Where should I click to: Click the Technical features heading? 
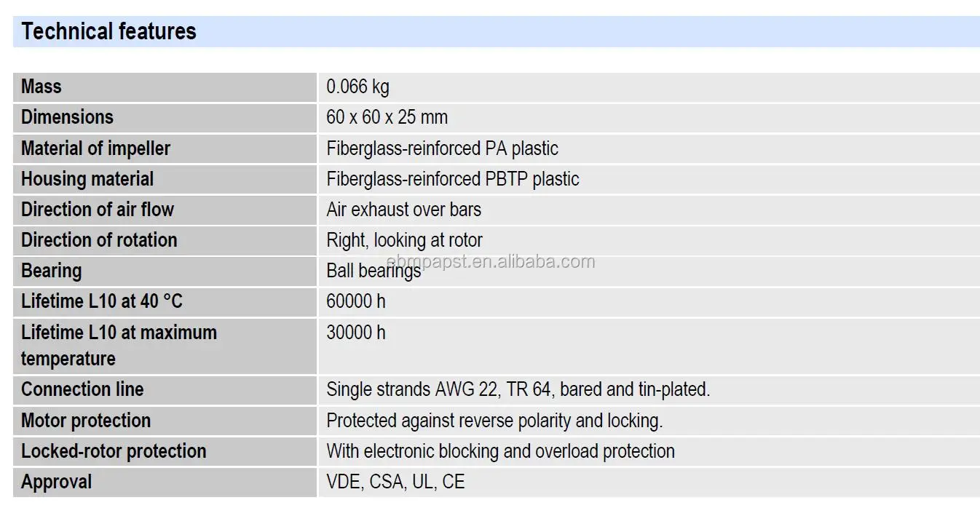[x=109, y=31]
